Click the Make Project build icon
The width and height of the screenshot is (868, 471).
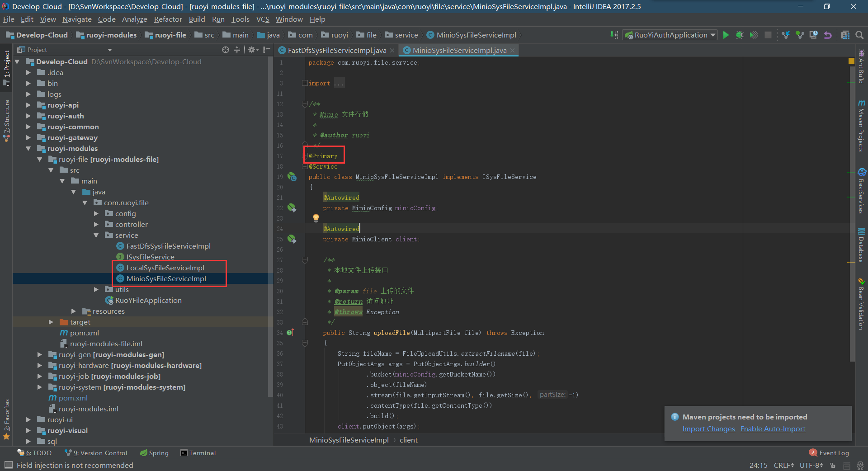(x=614, y=35)
